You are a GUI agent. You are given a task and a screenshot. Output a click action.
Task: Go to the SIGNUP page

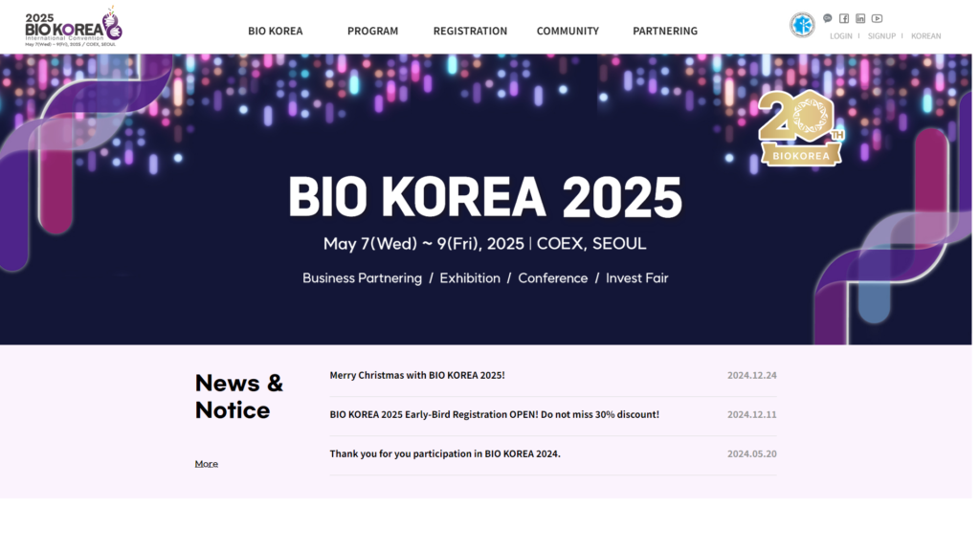coord(881,36)
